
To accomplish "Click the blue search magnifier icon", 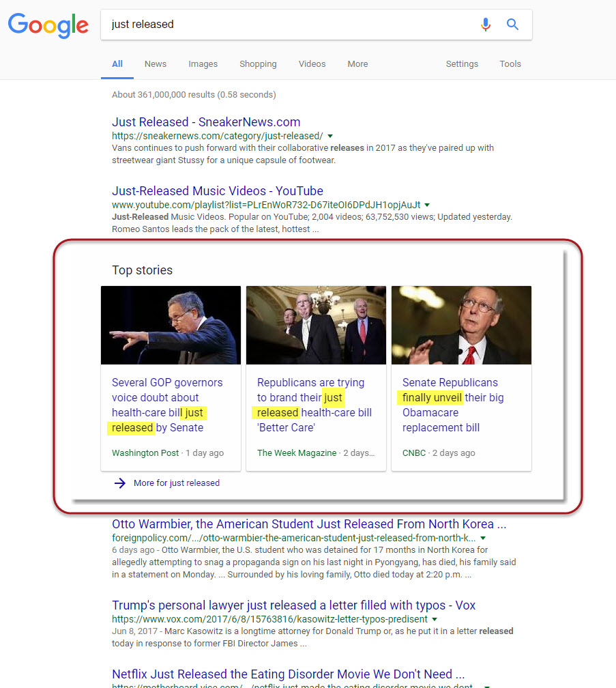I will [x=512, y=24].
